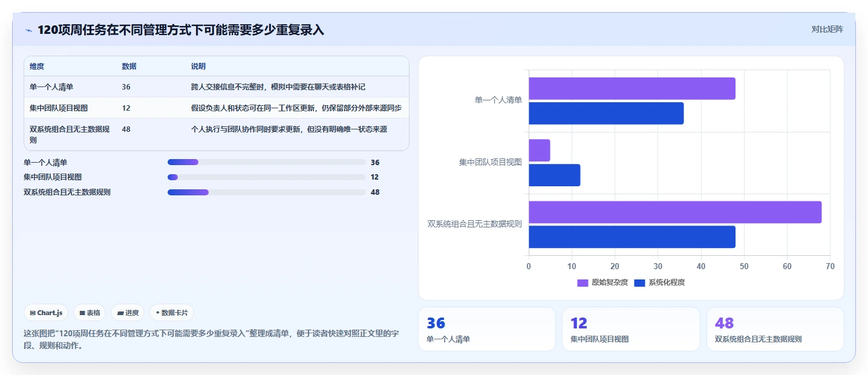Click the description starting 个人执行与团队协作

pos(289,129)
